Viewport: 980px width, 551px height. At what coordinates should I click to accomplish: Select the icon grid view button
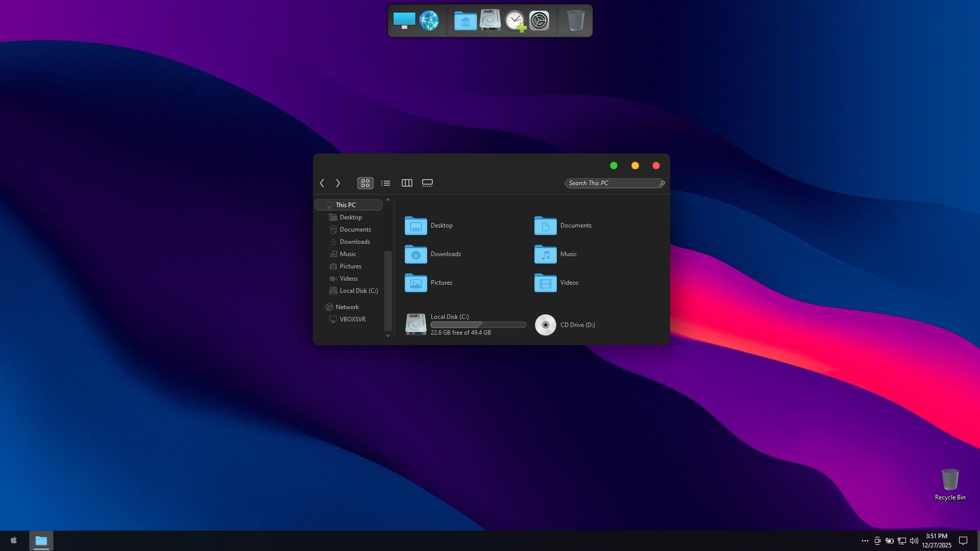365,183
